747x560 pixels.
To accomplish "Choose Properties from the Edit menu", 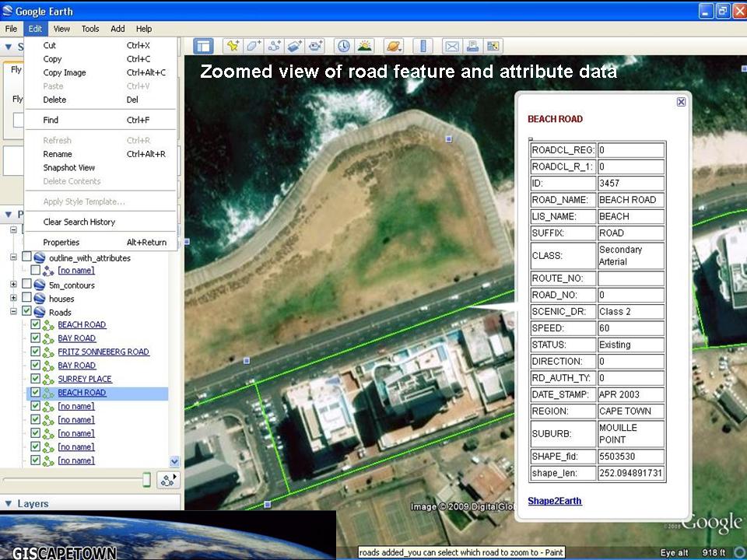I will point(61,242).
